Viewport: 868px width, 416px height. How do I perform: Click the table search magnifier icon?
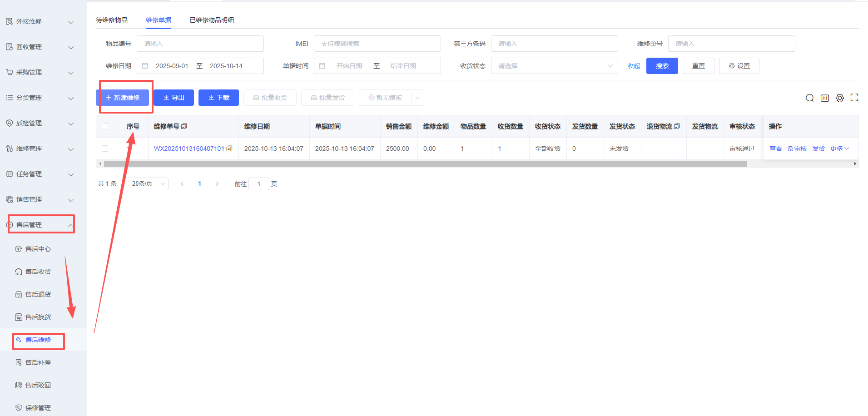(809, 98)
